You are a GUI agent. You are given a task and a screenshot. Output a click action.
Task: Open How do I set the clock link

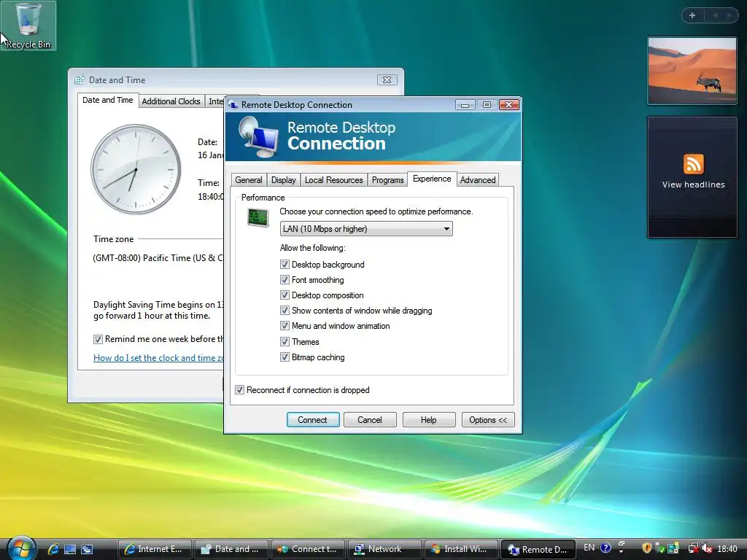[158, 357]
